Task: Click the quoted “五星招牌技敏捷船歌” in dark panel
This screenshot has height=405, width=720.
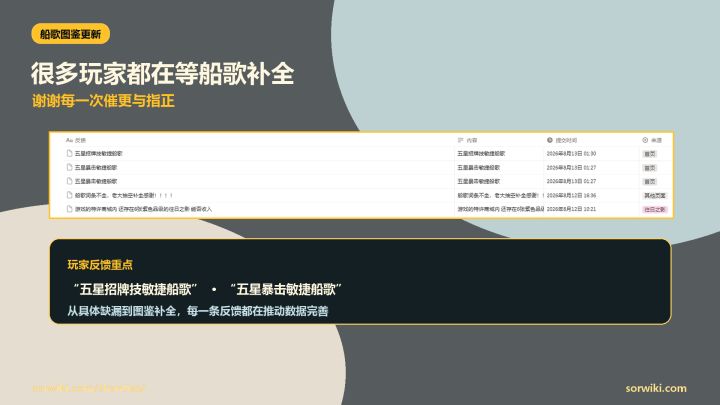Action: (x=135, y=289)
